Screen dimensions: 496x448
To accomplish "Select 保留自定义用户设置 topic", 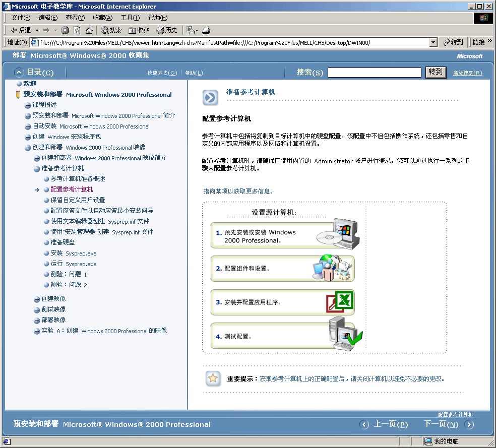I will coord(78,200).
